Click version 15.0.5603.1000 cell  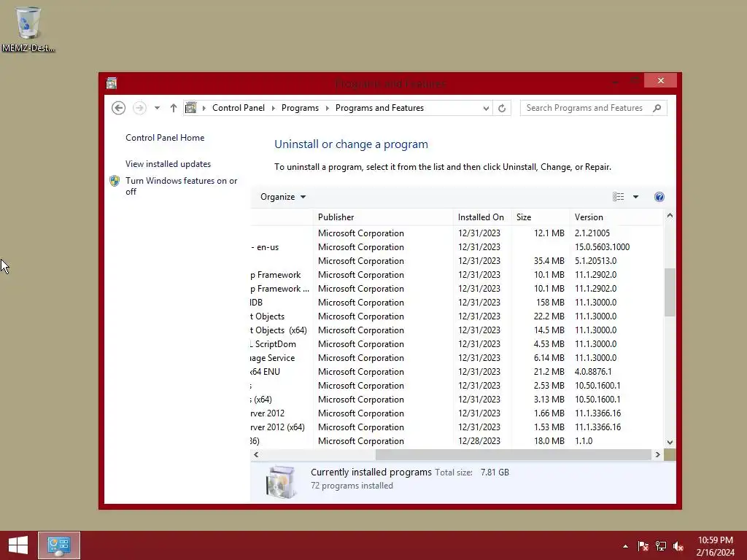pyautogui.click(x=602, y=247)
